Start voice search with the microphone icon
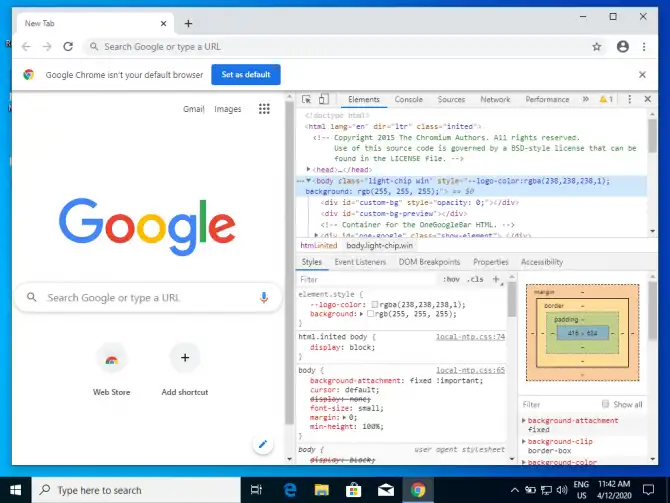Screen dimensions: 670x503 264,297
